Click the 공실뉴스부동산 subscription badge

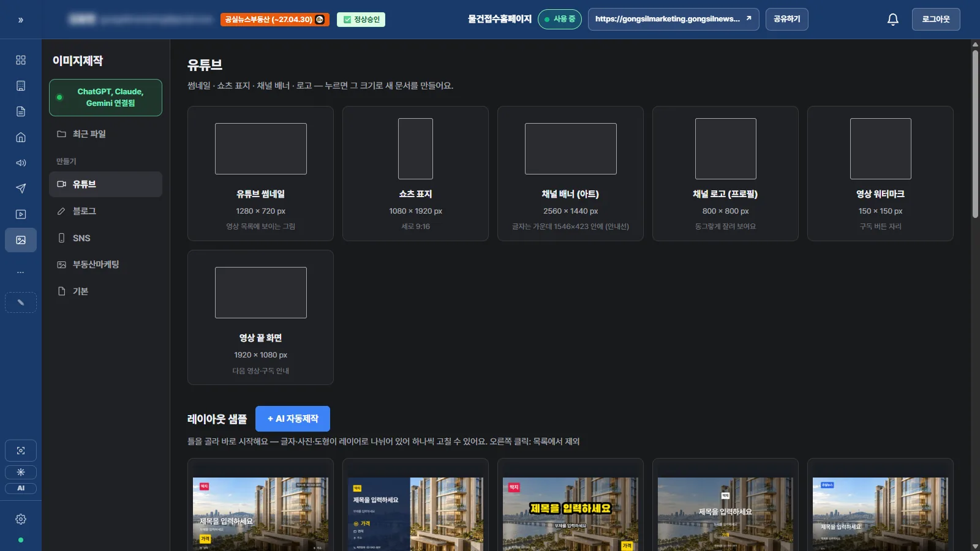pos(275,20)
